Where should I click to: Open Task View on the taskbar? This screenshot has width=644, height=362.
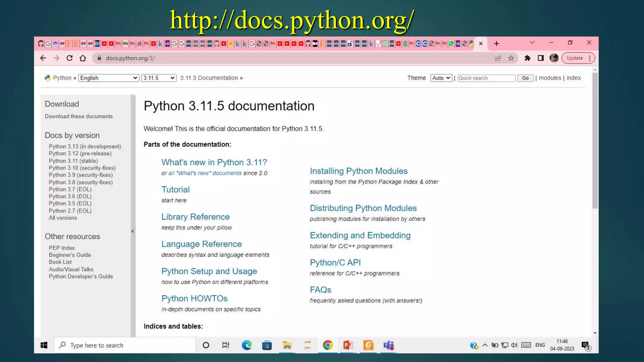coord(226,345)
